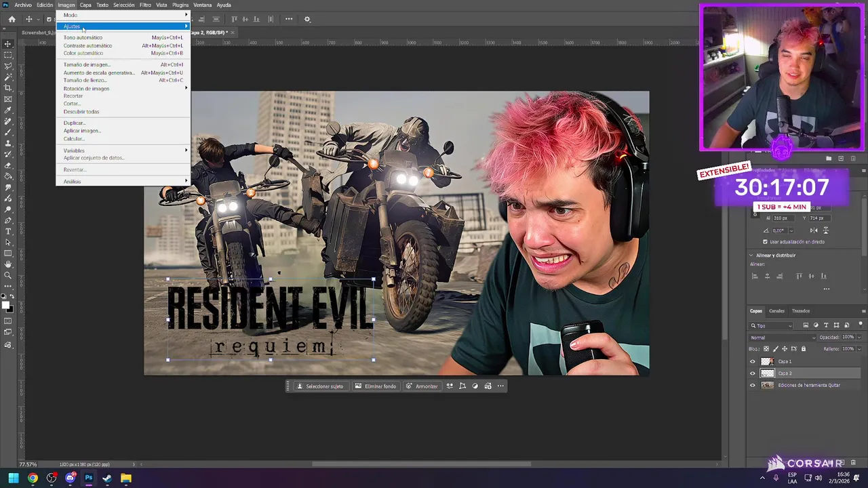Image resolution: width=868 pixels, height=488 pixels.
Task: Click the Eliminar fondo button
Action: pos(376,386)
